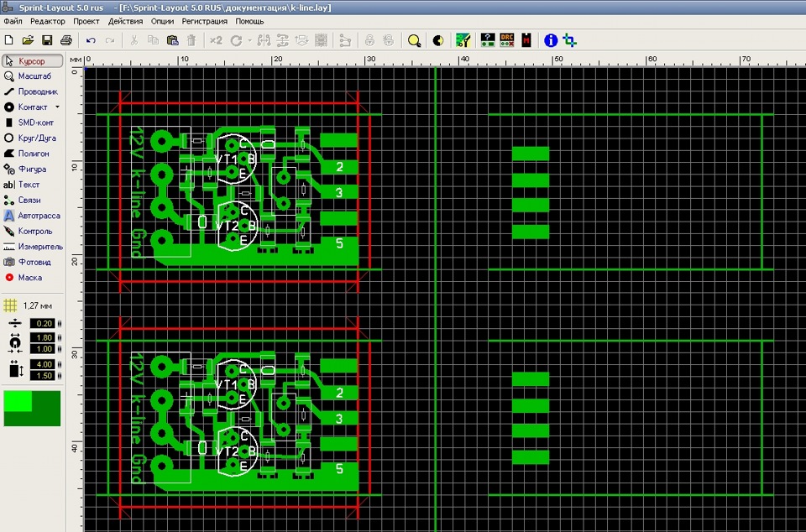Image resolution: width=806 pixels, height=532 pixels.
Task: Mirror selection horizontally icon
Action: [x=264, y=40]
